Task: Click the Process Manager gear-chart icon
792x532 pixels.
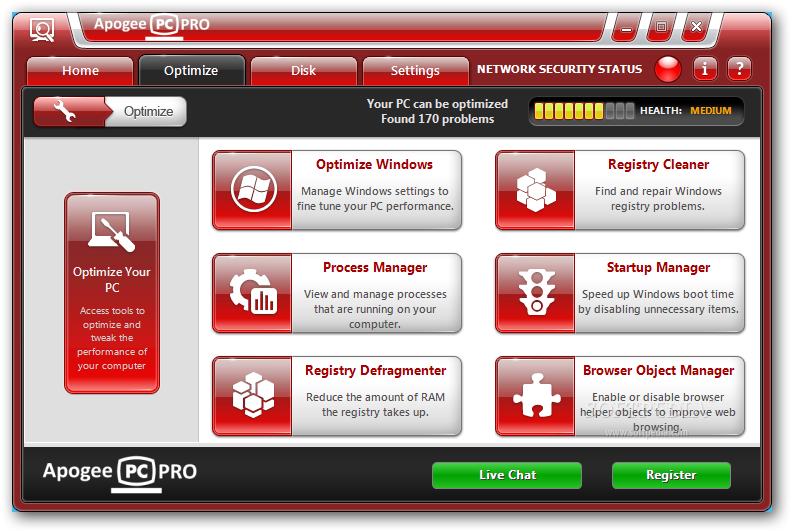Action: [253, 293]
